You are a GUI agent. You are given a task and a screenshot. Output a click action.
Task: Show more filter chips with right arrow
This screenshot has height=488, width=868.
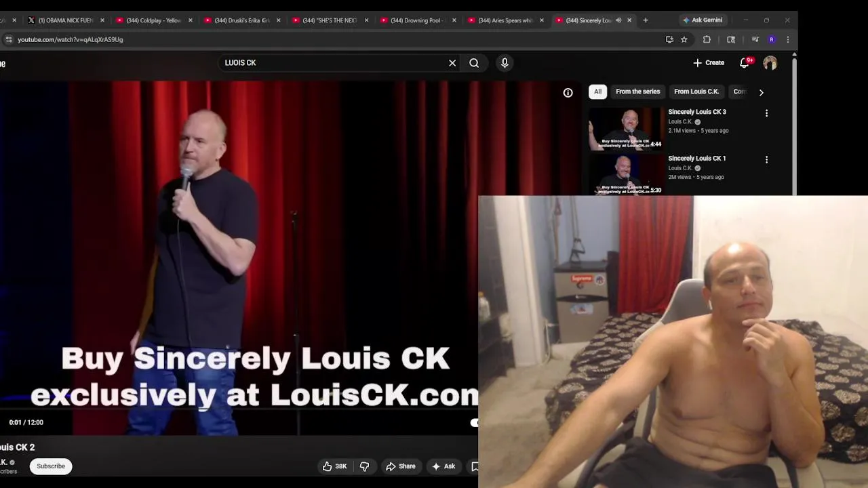761,92
